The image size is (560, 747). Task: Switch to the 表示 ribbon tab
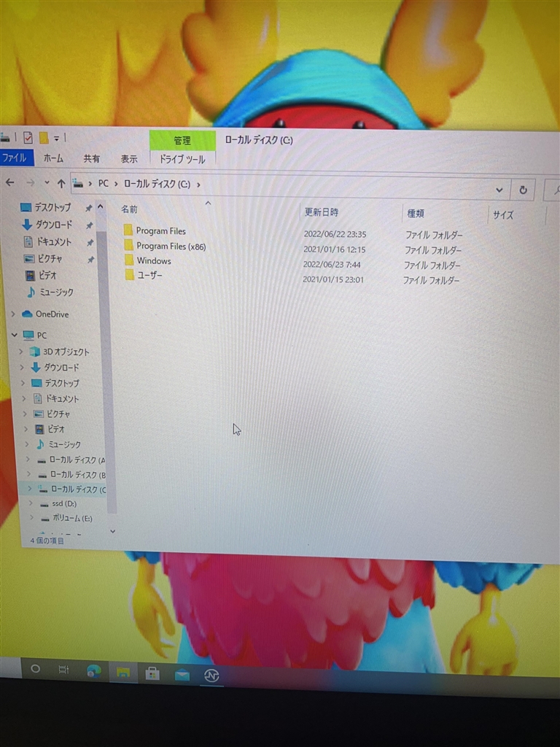[x=128, y=159]
